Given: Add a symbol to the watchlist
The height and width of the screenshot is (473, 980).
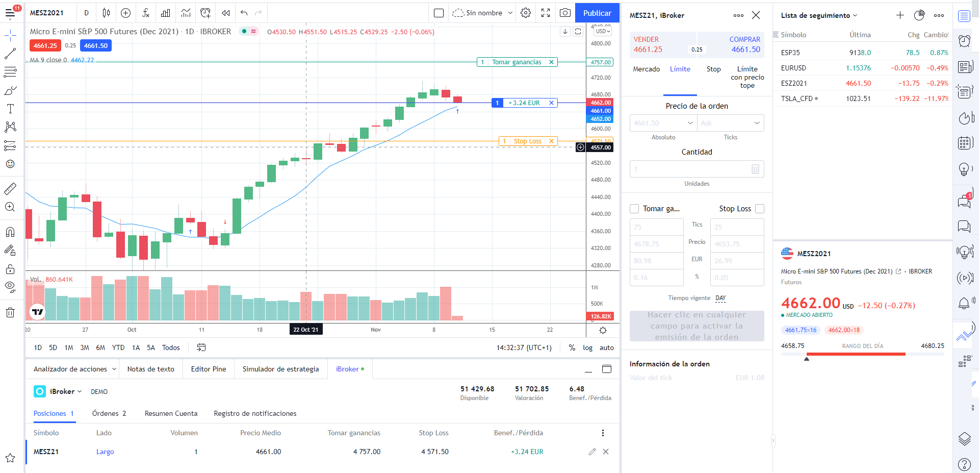Looking at the screenshot, I should click(x=900, y=15).
